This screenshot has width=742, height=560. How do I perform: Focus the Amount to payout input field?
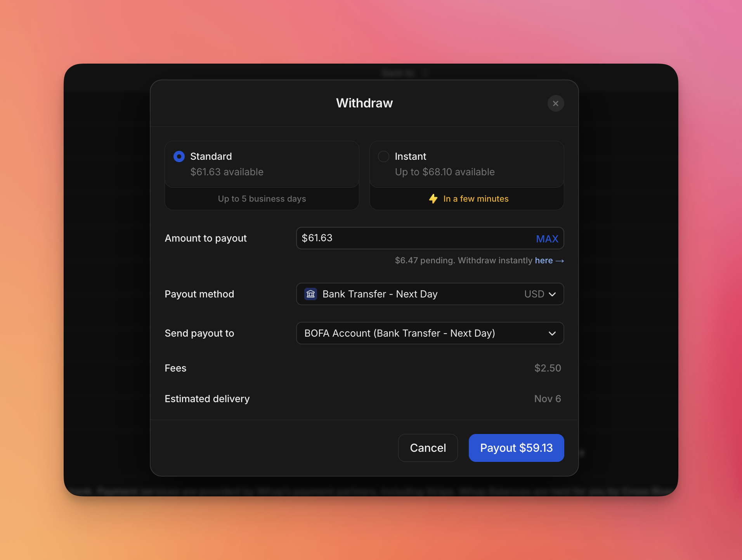411,238
